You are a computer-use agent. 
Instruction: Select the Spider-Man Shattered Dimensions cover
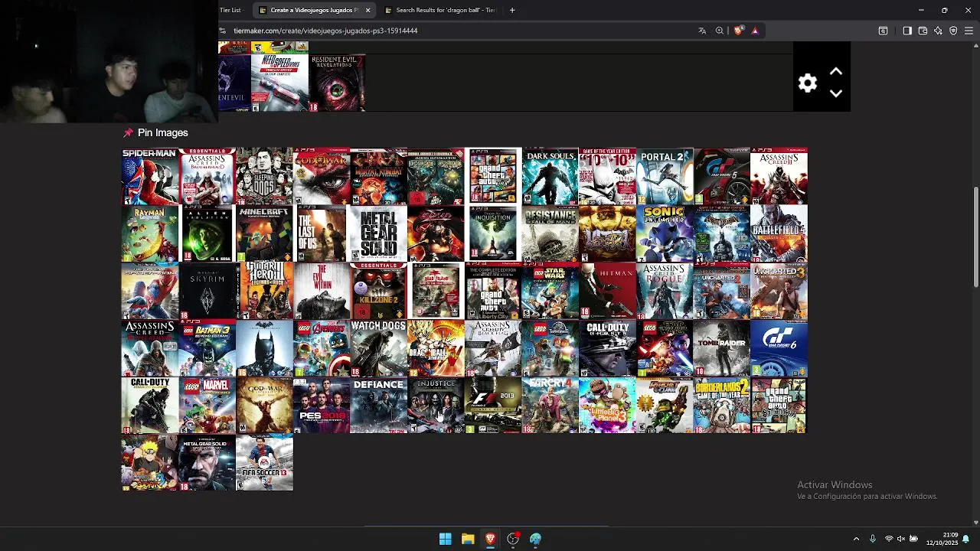tap(150, 176)
